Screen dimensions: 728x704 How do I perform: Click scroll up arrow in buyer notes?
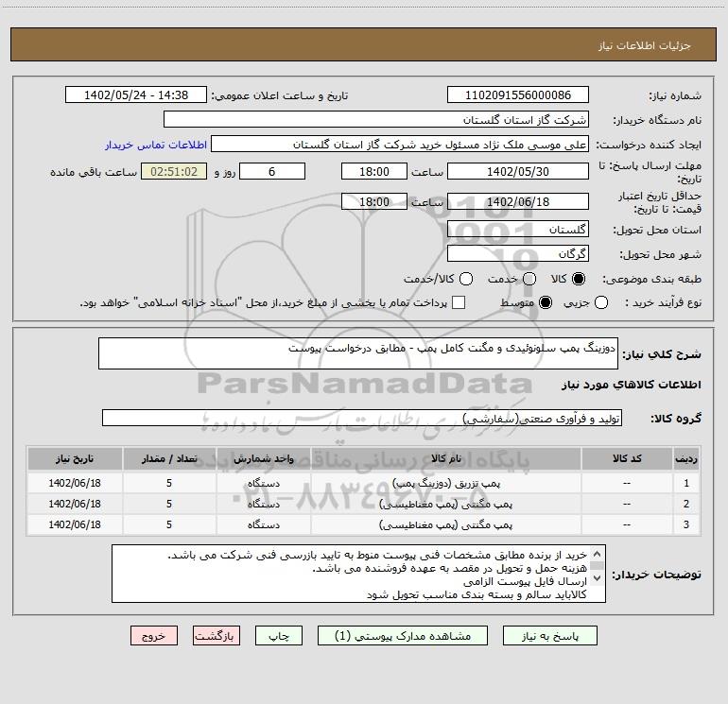tap(598, 554)
